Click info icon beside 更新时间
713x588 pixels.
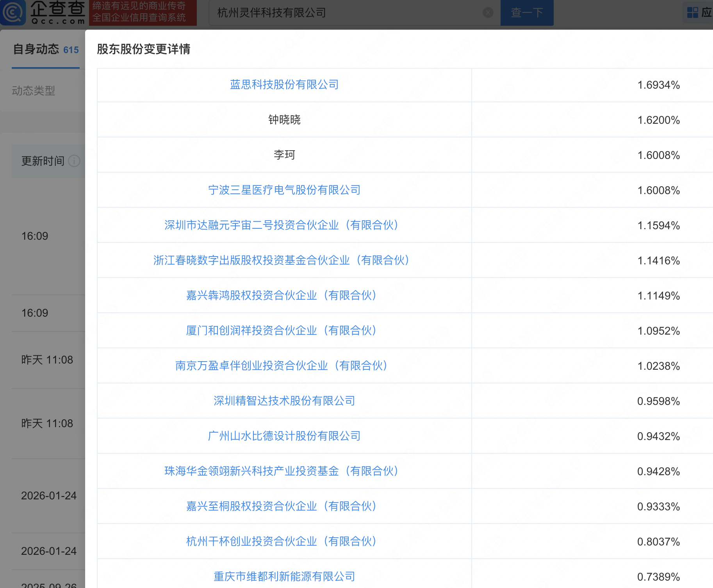coord(74,161)
